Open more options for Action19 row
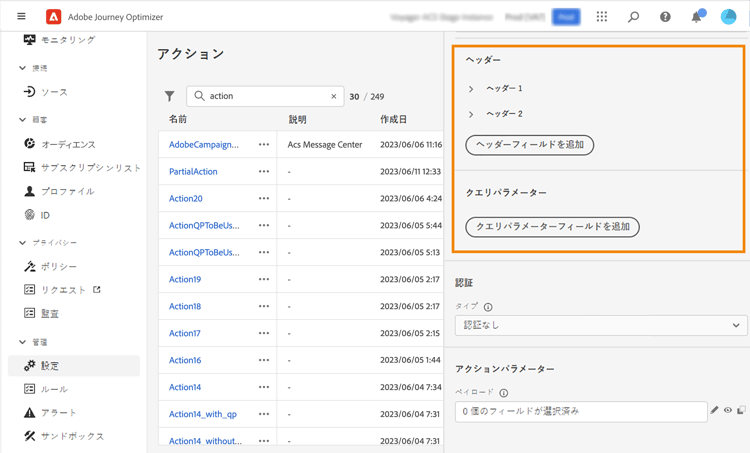Image resolution: width=750 pixels, height=453 pixels. [264, 279]
